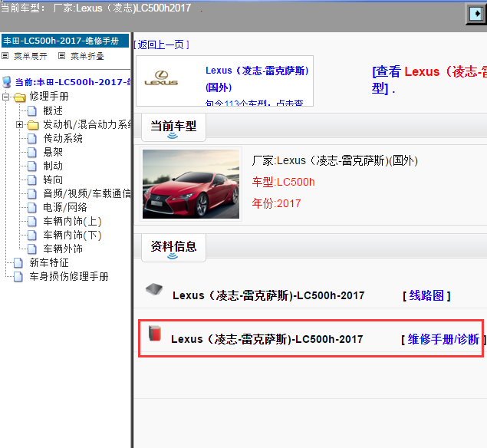This screenshot has width=487, height=448.
Task: Open 悬架 in the tree
Action: pyautogui.click(x=53, y=152)
